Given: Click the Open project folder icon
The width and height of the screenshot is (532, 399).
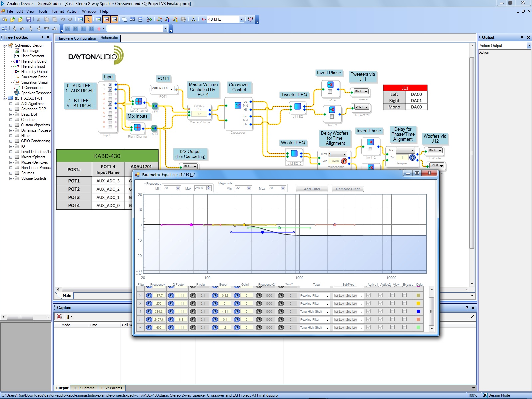Looking at the screenshot, I should point(13,20).
